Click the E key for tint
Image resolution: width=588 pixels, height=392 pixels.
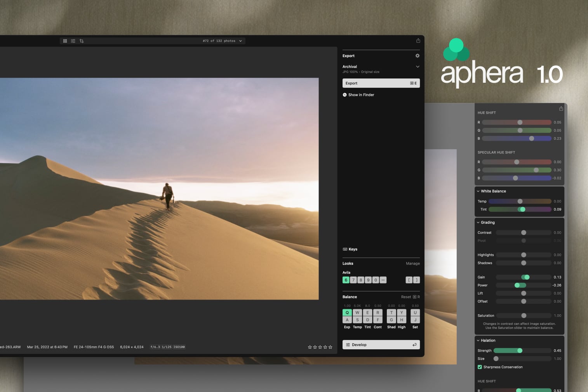pyautogui.click(x=367, y=312)
